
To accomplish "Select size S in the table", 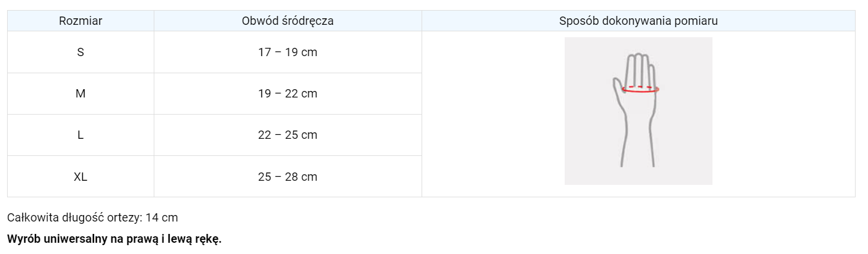I will [80, 52].
